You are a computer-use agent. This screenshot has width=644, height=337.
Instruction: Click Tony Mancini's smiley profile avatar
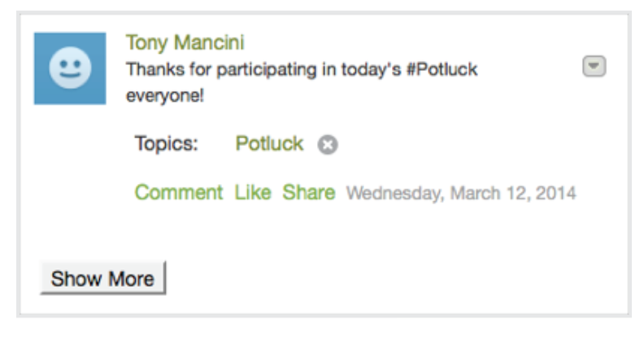[x=70, y=68]
